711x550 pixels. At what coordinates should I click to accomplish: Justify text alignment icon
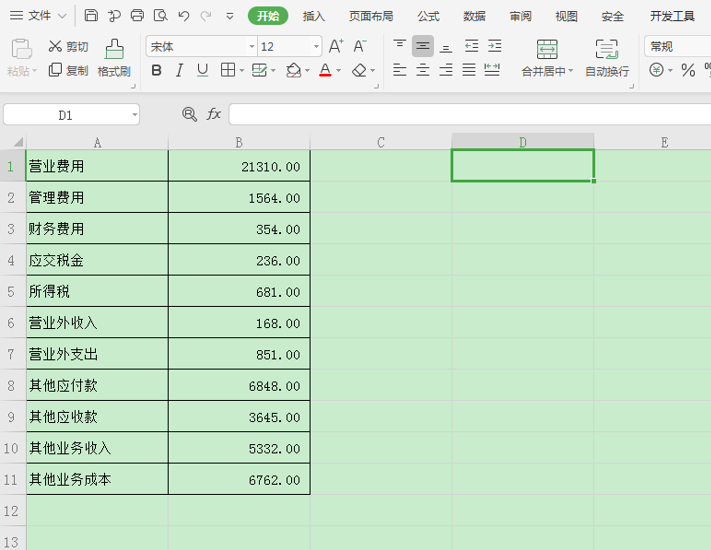[x=469, y=70]
